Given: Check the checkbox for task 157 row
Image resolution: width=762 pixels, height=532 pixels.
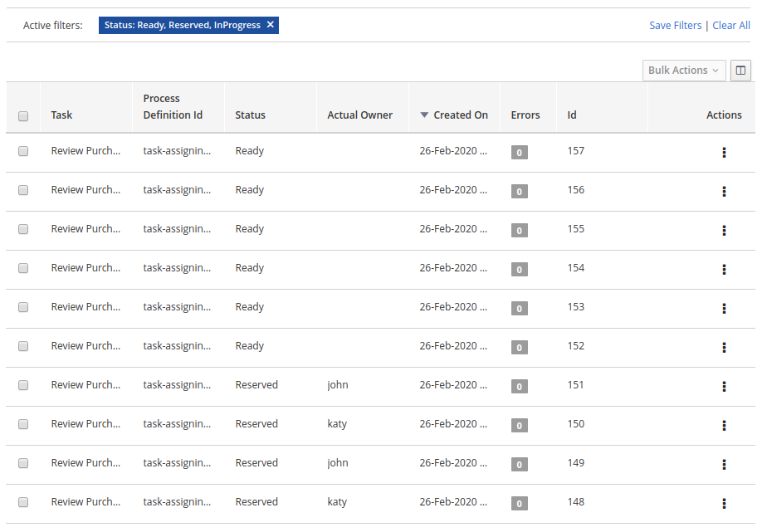Looking at the screenshot, I should click(x=23, y=151).
